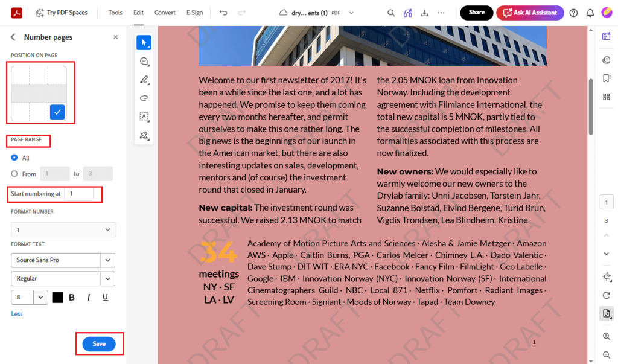The width and height of the screenshot is (618, 364).
Task: Open the Edit menu
Action: click(138, 13)
